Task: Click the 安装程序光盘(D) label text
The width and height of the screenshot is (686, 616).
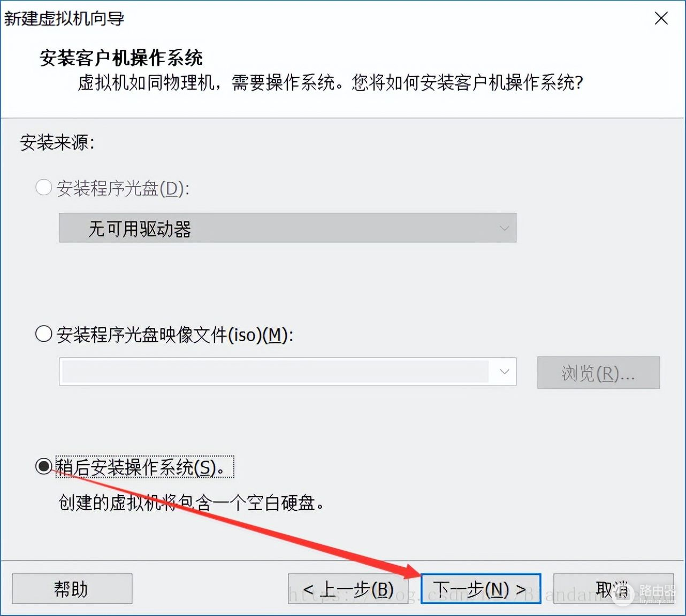Action: coord(123,188)
